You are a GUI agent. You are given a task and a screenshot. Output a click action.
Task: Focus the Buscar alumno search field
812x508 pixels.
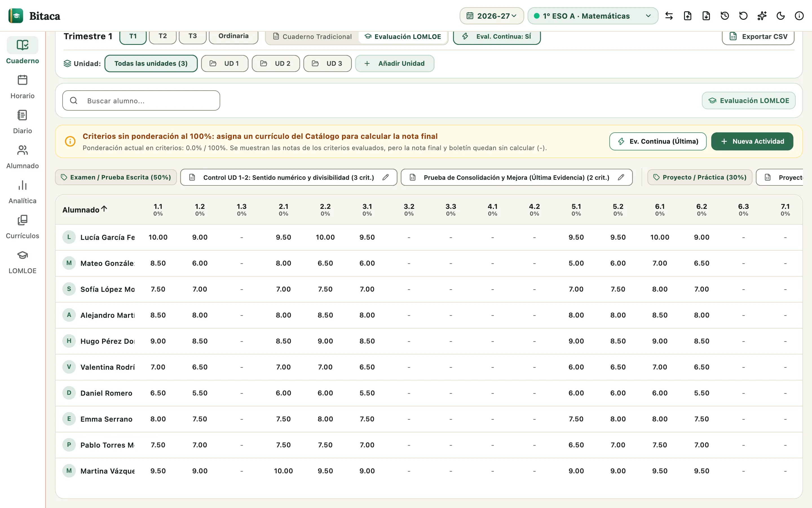[141, 100]
